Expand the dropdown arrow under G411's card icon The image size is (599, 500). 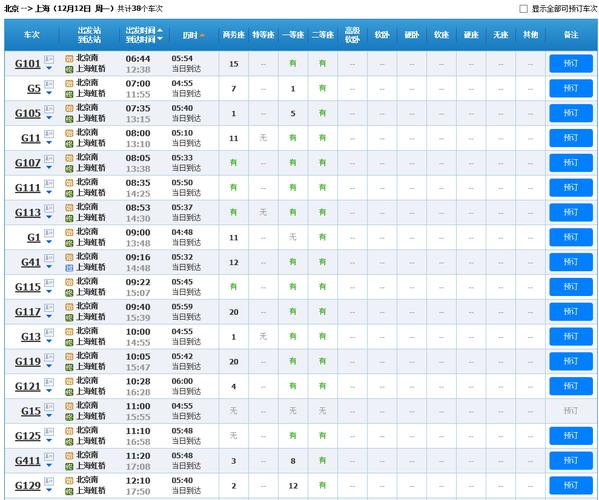tap(49, 465)
